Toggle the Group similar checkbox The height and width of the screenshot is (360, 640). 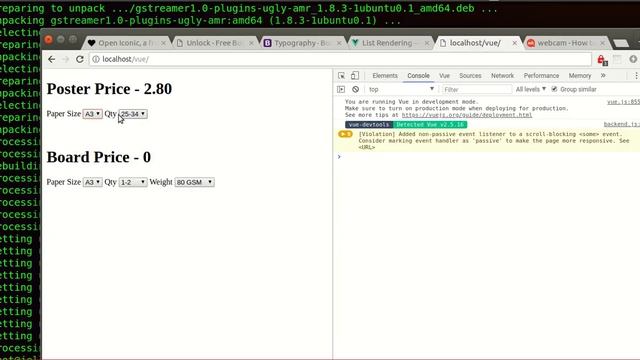pos(554,89)
